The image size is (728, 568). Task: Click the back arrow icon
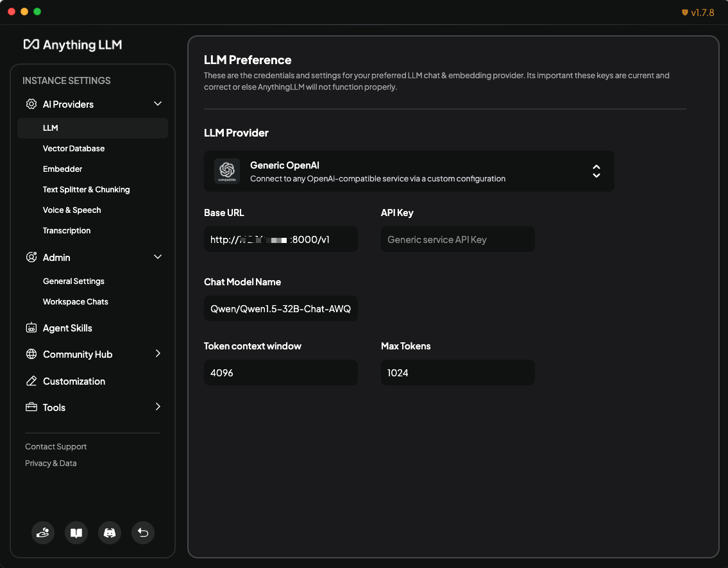(142, 533)
